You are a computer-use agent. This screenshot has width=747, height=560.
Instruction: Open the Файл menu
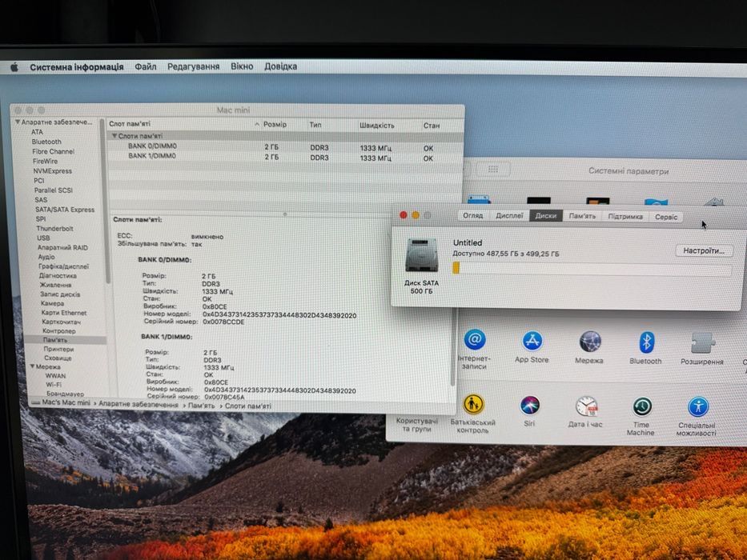pyautogui.click(x=145, y=66)
